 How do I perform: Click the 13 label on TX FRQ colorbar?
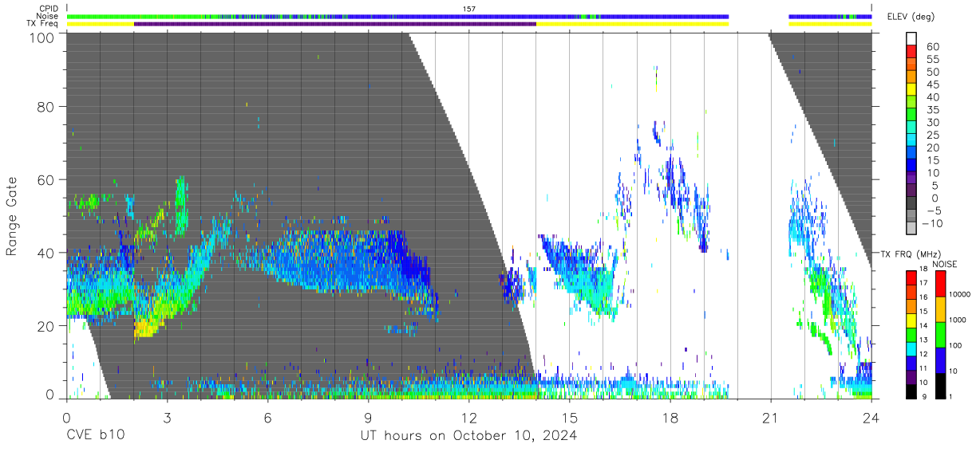924,340
